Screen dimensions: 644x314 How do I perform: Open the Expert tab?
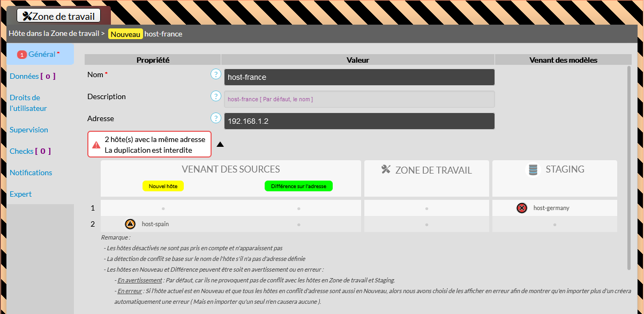tap(21, 194)
